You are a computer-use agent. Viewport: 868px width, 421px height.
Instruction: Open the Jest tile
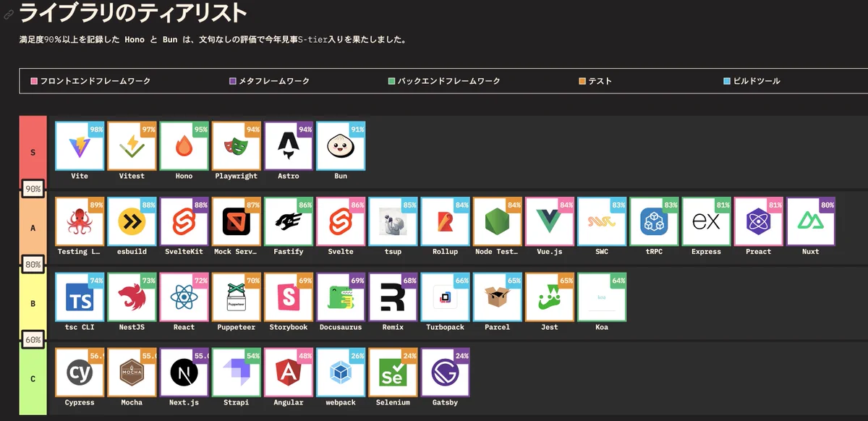(x=550, y=297)
